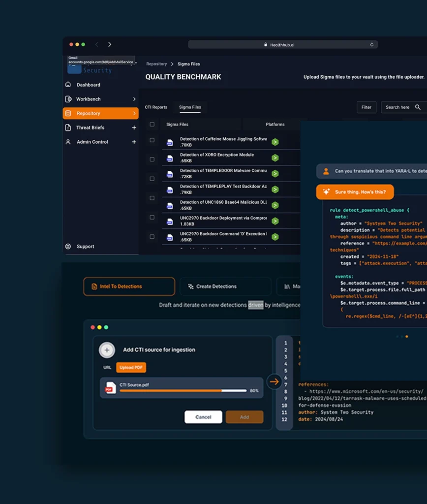Check the XORO Encryption Module row checkbox
This screenshot has height=504, width=427.
tap(152, 159)
